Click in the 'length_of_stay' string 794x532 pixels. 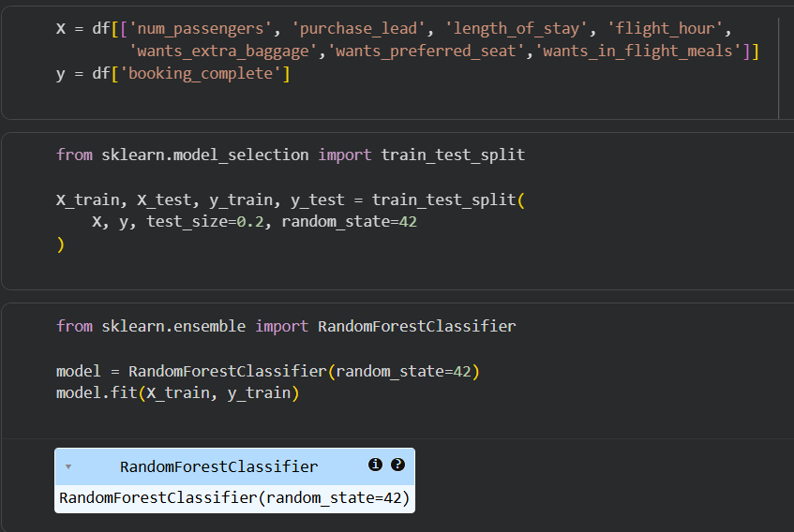(516, 29)
